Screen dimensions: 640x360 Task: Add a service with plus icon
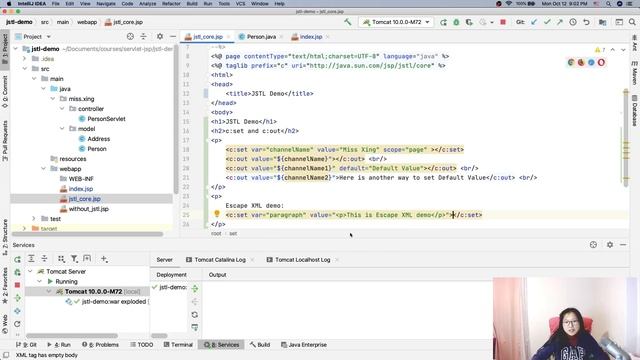coord(104,259)
